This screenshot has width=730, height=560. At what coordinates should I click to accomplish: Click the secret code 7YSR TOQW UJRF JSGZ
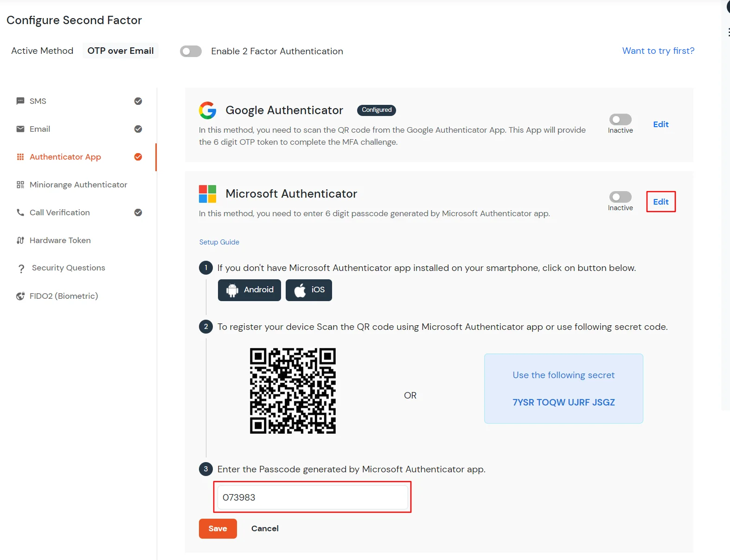click(x=564, y=402)
